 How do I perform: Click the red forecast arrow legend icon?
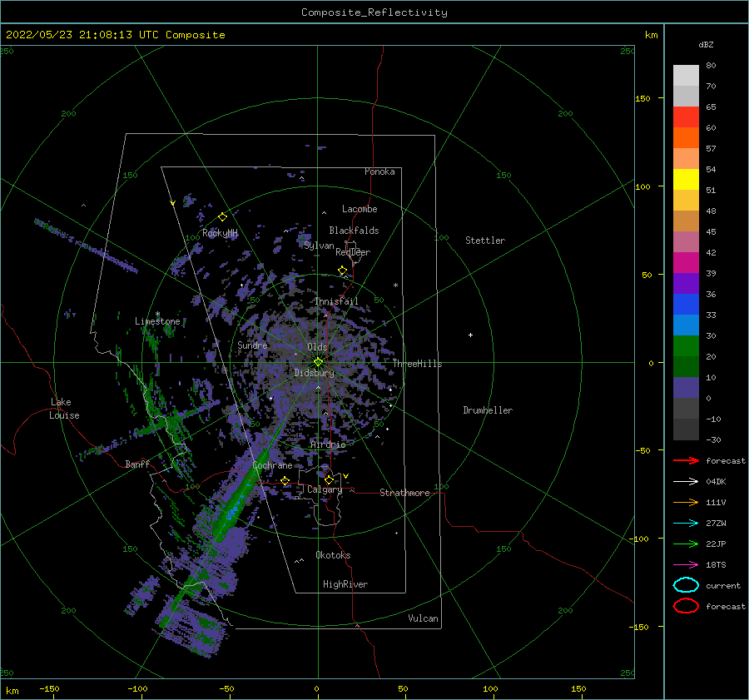(x=686, y=460)
